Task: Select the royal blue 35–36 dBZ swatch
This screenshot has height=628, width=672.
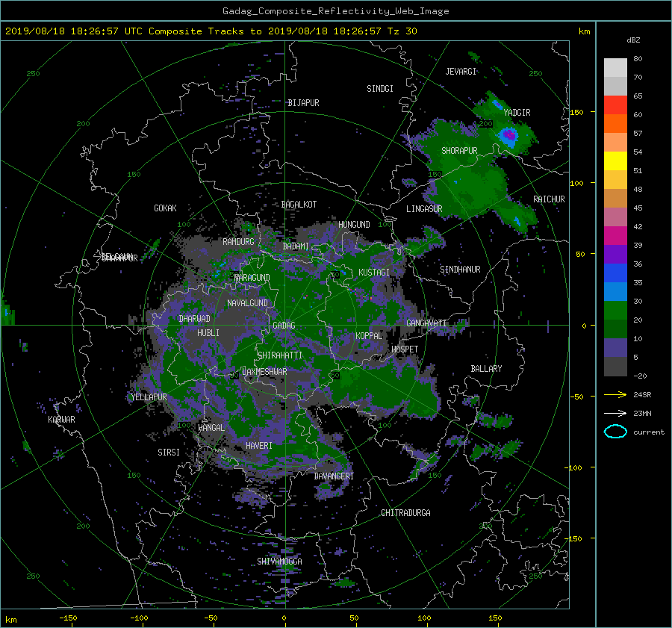Action: tap(615, 273)
